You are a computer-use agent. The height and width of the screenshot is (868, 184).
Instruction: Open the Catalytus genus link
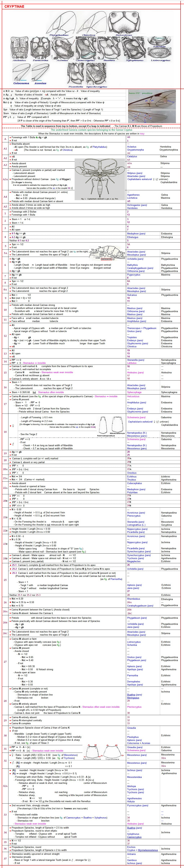(x=132, y=156)
